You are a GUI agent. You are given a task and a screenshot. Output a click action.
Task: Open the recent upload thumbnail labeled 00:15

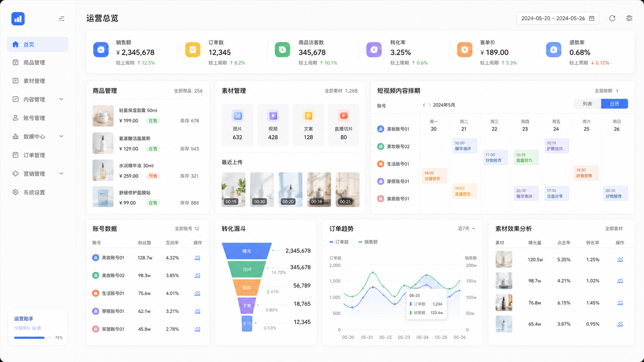click(x=233, y=190)
